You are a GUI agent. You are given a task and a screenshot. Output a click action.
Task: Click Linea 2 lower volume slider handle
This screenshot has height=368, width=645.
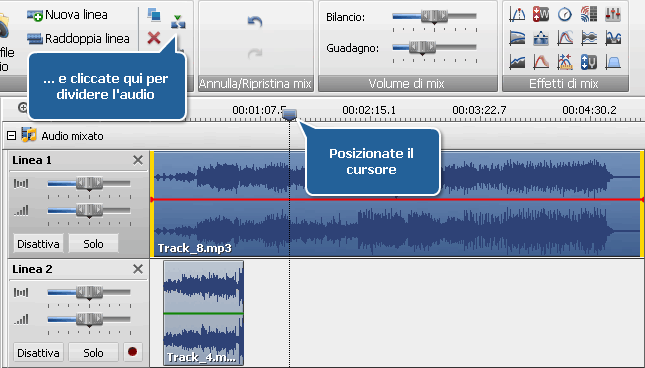(x=89, y=319)
